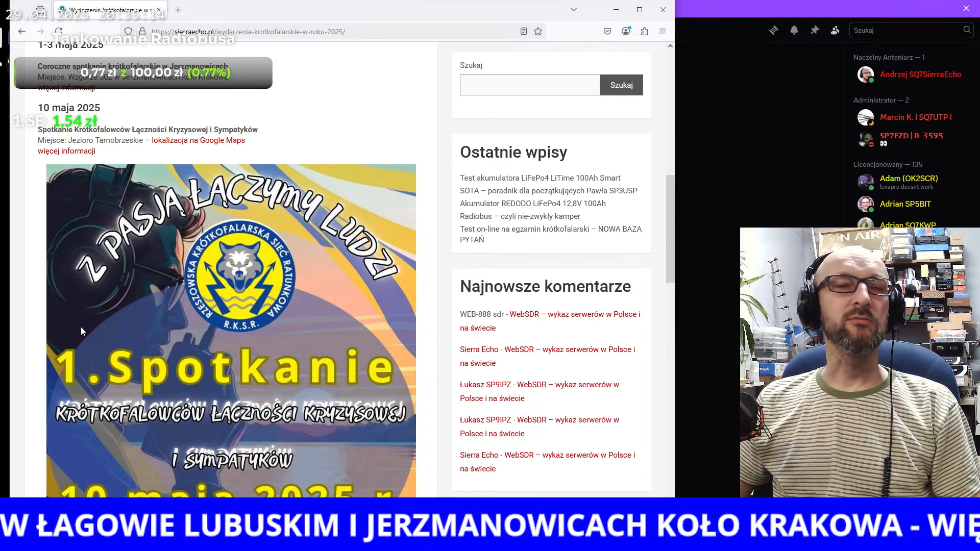Image resolution: width=980 pixels, height=551 pixels.
Task: Open Discord pinned messages icon
Action: point(815,30)
